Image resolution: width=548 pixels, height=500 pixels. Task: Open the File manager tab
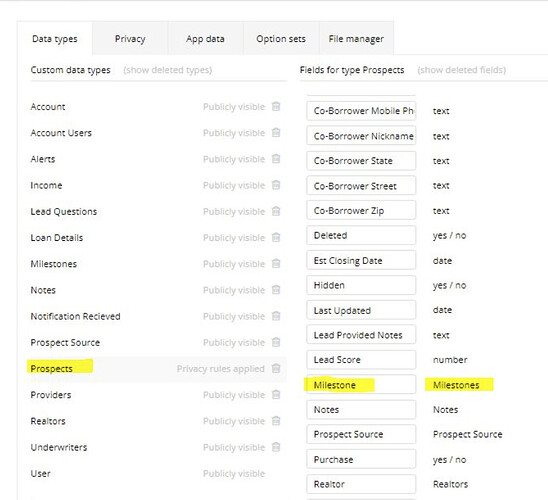tap(356, 38)
